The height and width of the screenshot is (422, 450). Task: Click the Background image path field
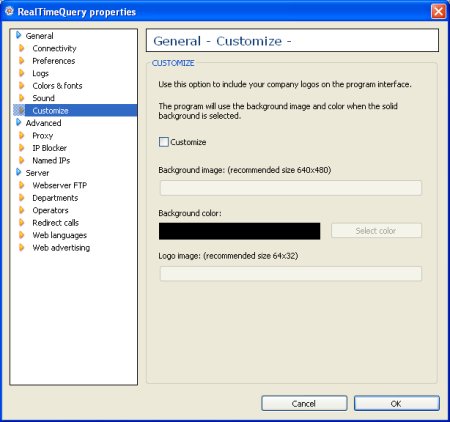pos(291,188)
